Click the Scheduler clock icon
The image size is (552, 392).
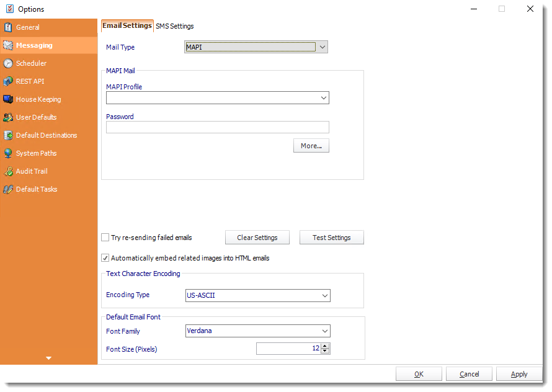(8, 63)
